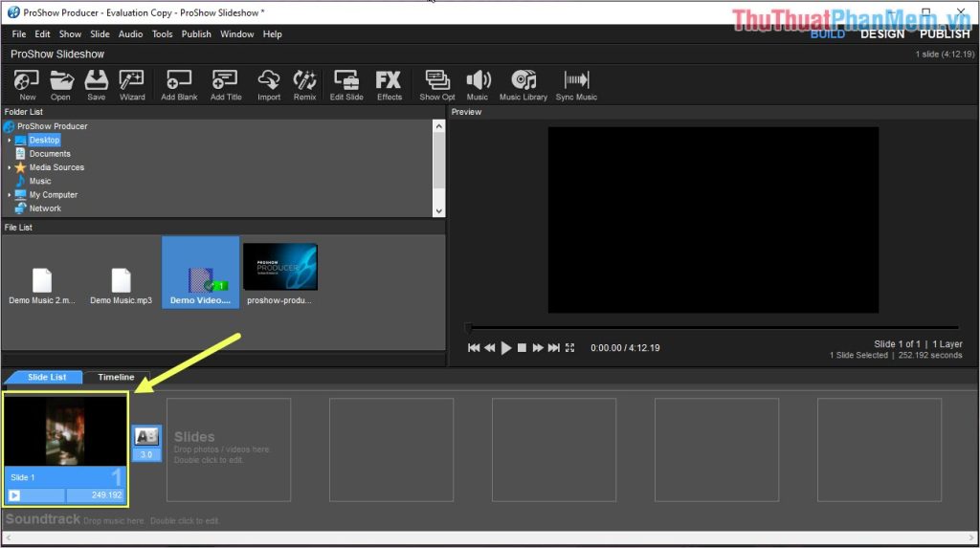The width and height of the screenshot is (980, 548).
Task: Click the Import toolbar icon
Action: click(269, 84)
